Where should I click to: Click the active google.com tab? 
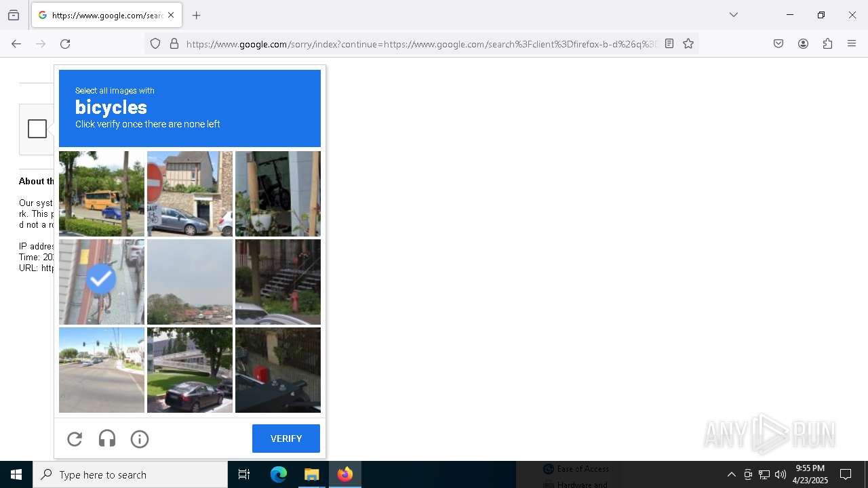[x=106, y=15]
